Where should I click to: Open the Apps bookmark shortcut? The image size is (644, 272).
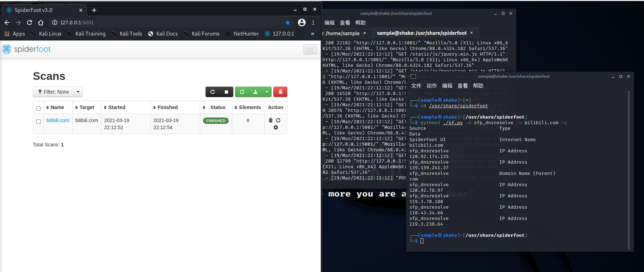[14, 34]
